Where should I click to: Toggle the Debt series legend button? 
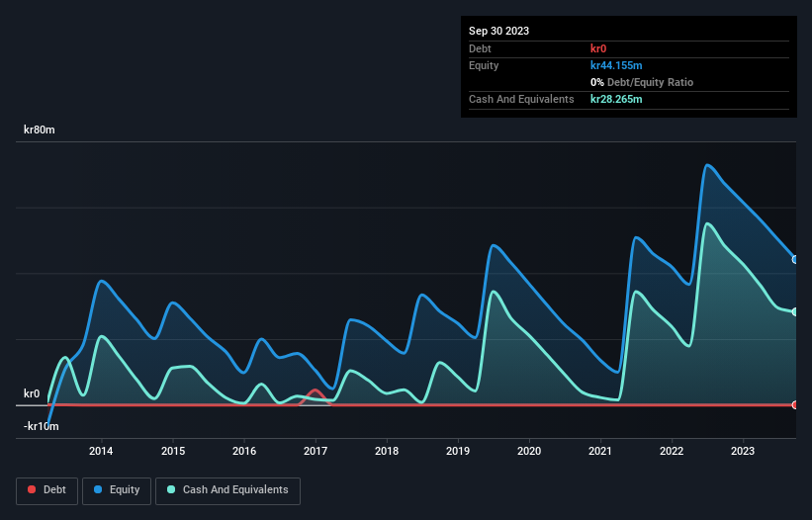point(47,490)
